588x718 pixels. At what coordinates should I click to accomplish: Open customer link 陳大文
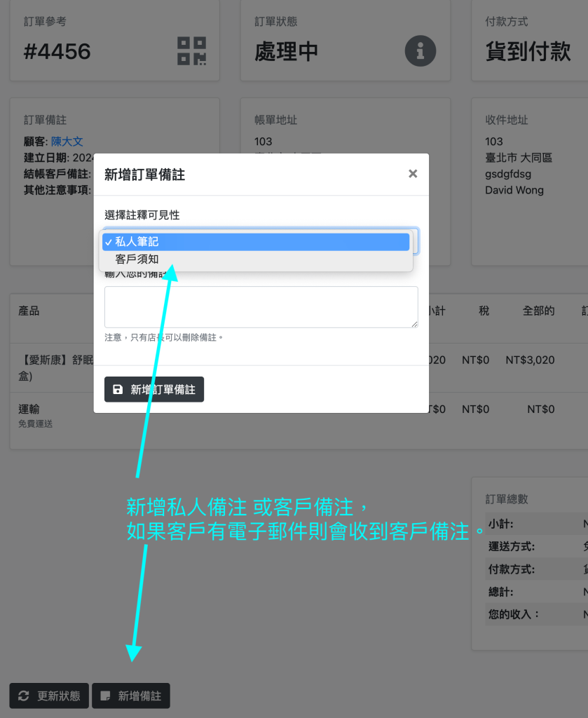click(71, 142)
